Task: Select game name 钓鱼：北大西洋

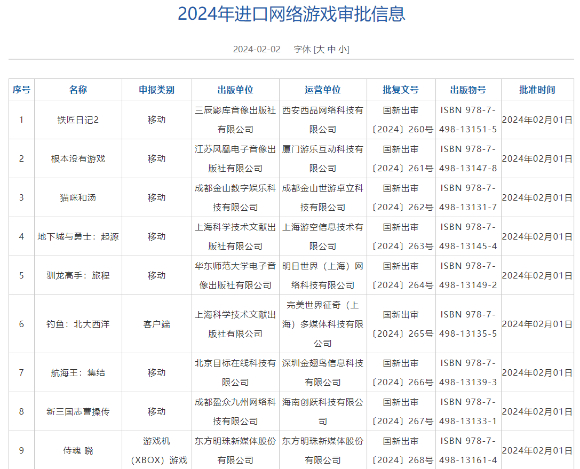Action: tap(78, 324)
